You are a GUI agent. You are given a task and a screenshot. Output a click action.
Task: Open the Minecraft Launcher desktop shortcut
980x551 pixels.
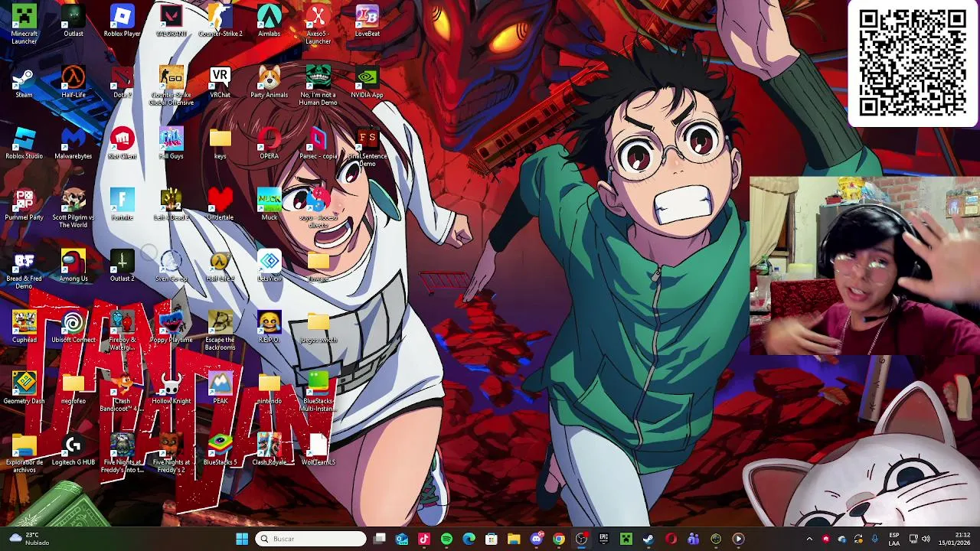point(24,24)
